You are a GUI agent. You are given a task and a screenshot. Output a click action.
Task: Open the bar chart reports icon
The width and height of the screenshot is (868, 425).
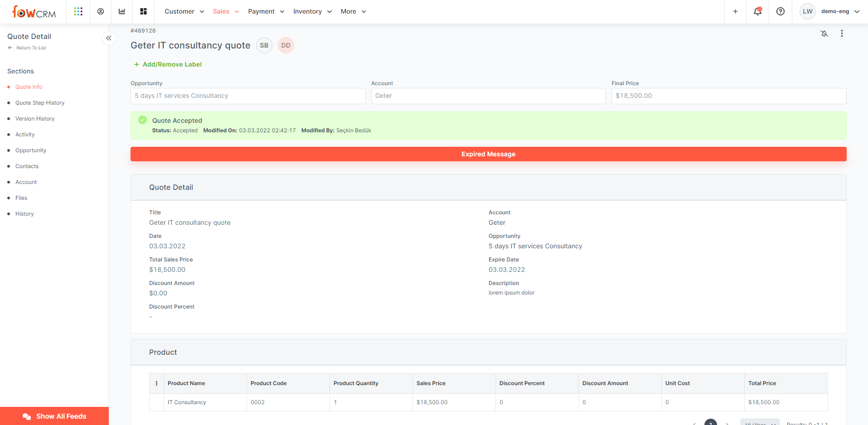[122, 11]
